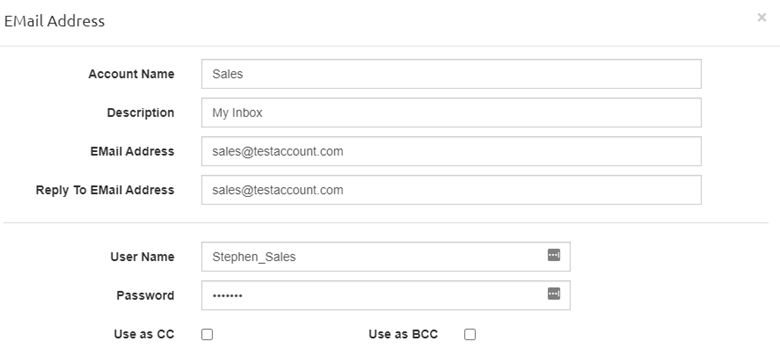Open password manager icon in User Name field
The width and height of the screenshot is (780, 363).
point(554,255)
